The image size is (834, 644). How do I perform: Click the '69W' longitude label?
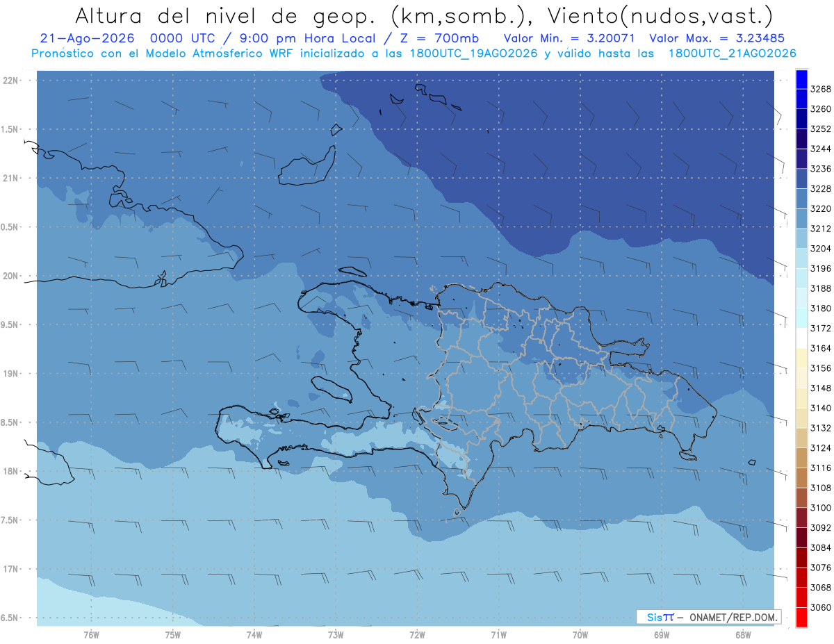(662, 634)
